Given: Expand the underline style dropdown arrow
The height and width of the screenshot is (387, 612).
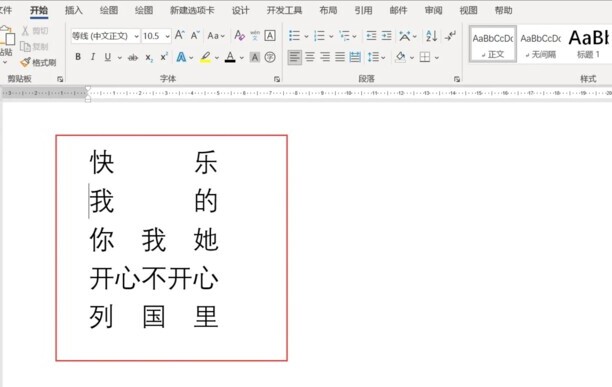Looking at the screenshot, I should pos(119,58).
